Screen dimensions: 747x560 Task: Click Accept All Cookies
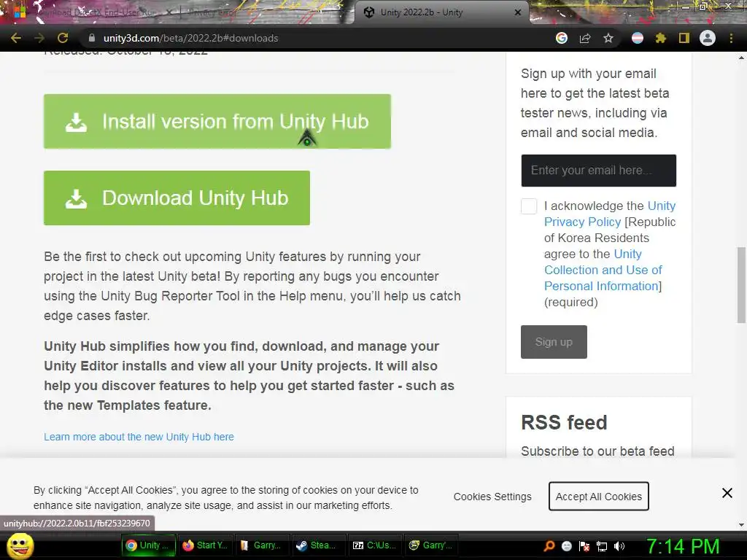(x=598, y=496)
